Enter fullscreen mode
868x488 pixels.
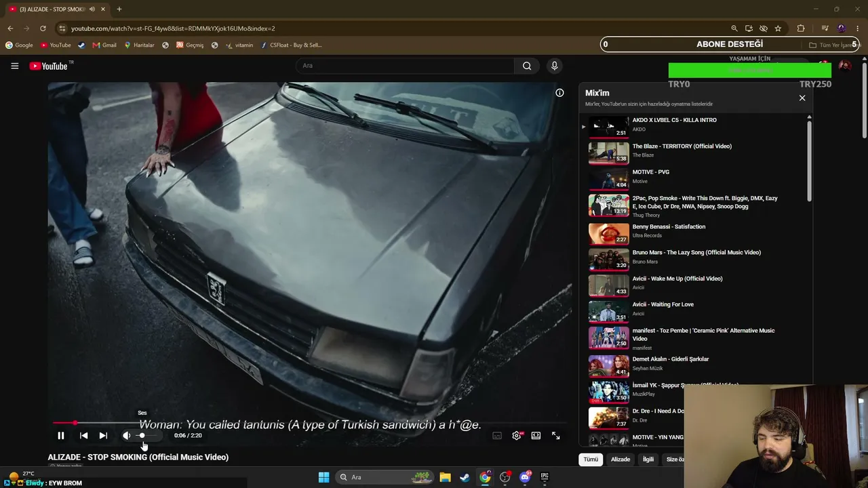tap(555, 436)
